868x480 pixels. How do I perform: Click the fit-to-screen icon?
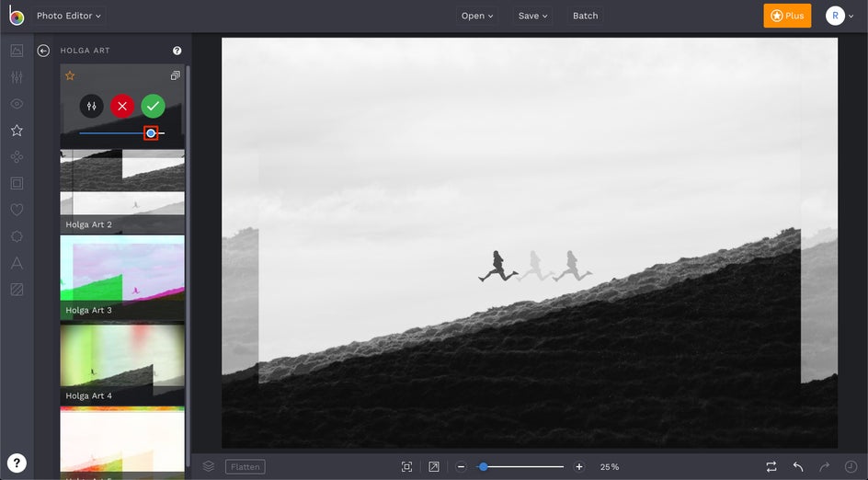pos(406,467)
